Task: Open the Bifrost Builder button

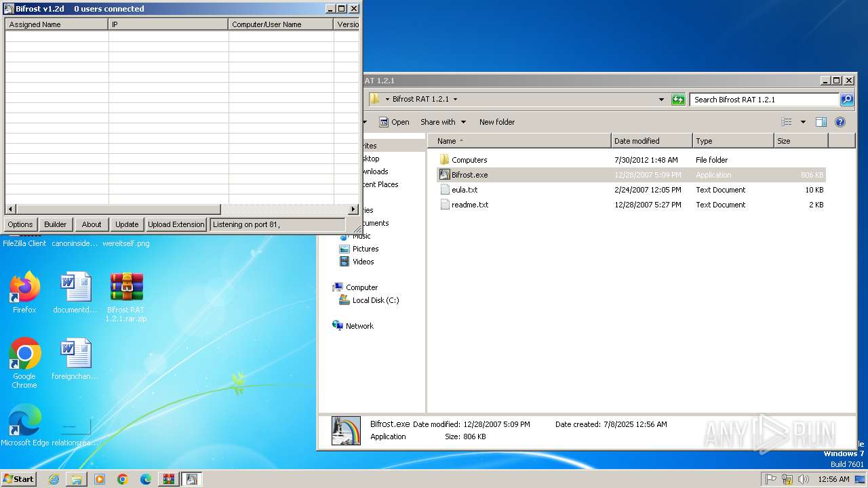Action: pos(56,224)
